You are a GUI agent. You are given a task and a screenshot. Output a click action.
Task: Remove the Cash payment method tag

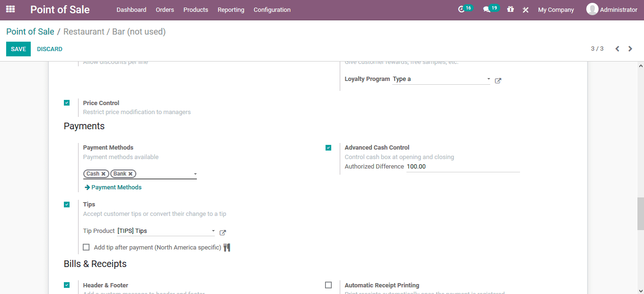[104, 173]
